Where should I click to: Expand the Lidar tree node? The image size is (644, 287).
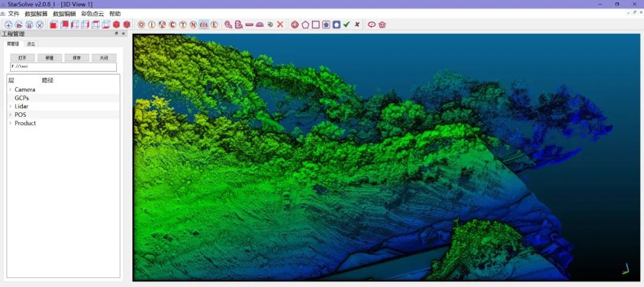coord(10,106)
